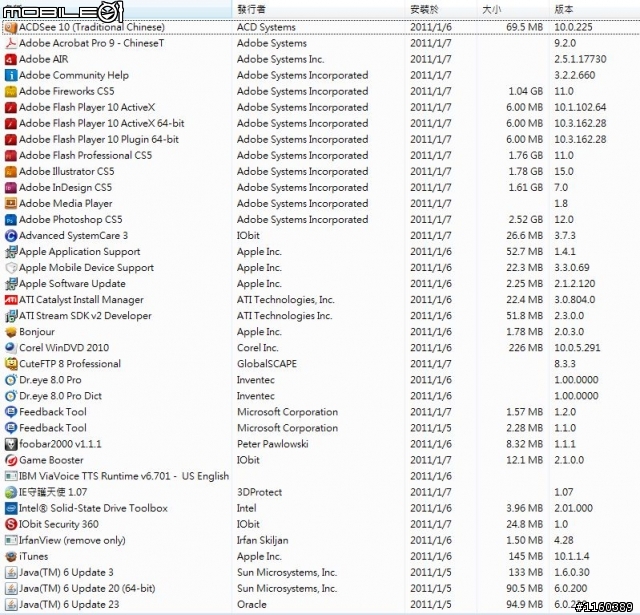Screen dimensions: 640x615
Task: Click the Intel Solid-State Drive Toolbox icon
Action: click(x=11, y=508)
